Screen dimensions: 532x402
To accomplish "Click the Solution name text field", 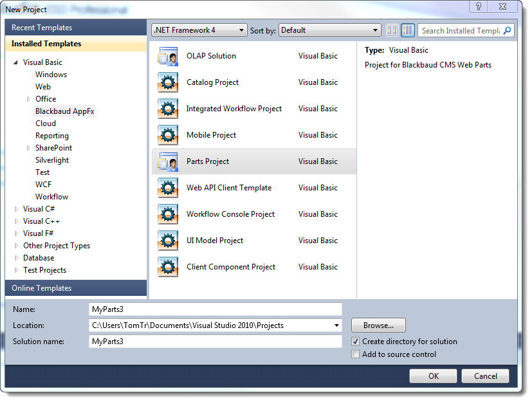I will [216, 342].
